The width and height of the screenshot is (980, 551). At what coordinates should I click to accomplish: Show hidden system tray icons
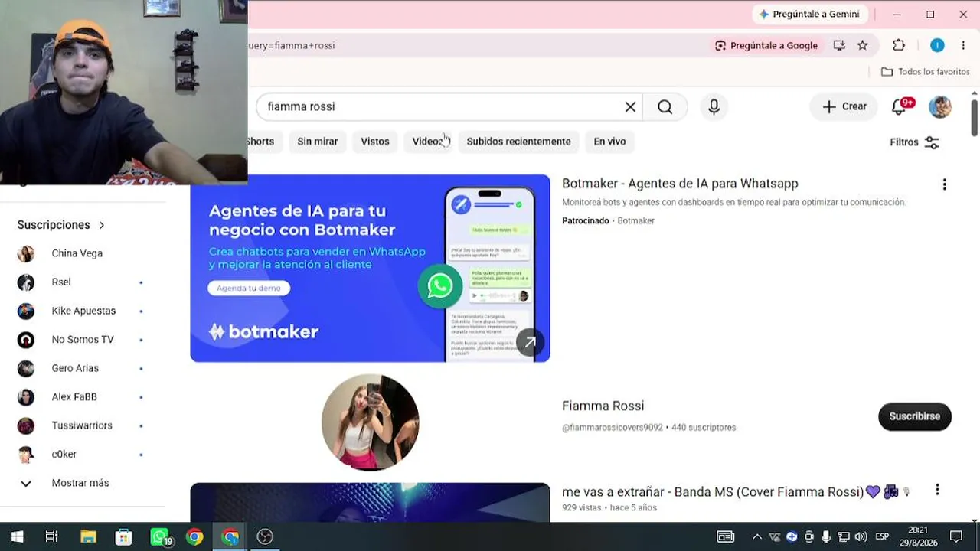coord(757,536)
